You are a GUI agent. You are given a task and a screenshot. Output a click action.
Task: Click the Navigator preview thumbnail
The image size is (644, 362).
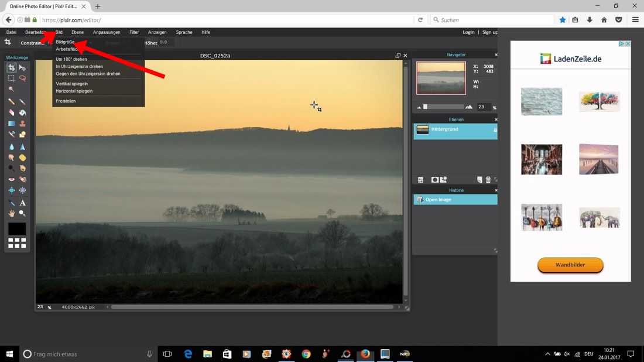pyautogui.click(x=441, y=78)
